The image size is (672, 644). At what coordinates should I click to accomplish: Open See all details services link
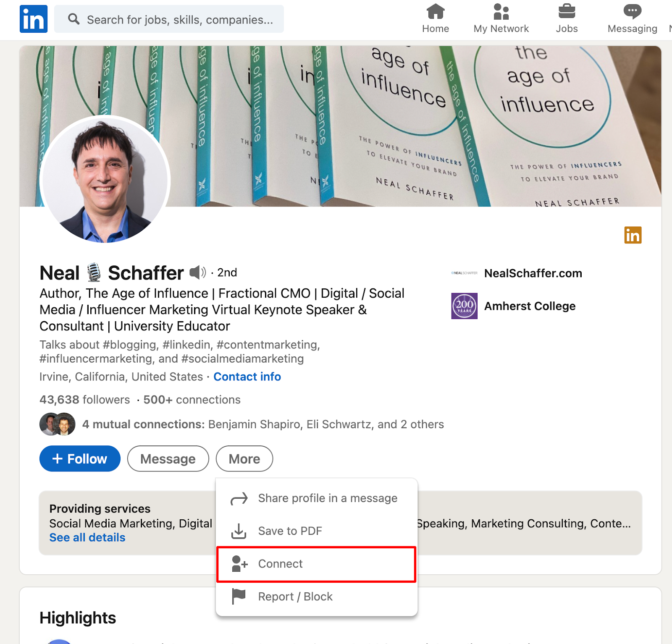[87, 538]
